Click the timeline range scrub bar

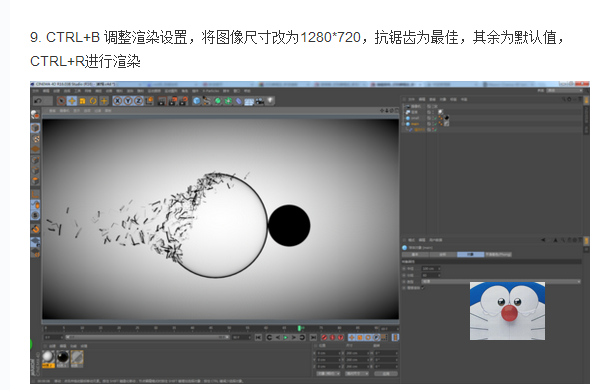(x=147, y=337)
